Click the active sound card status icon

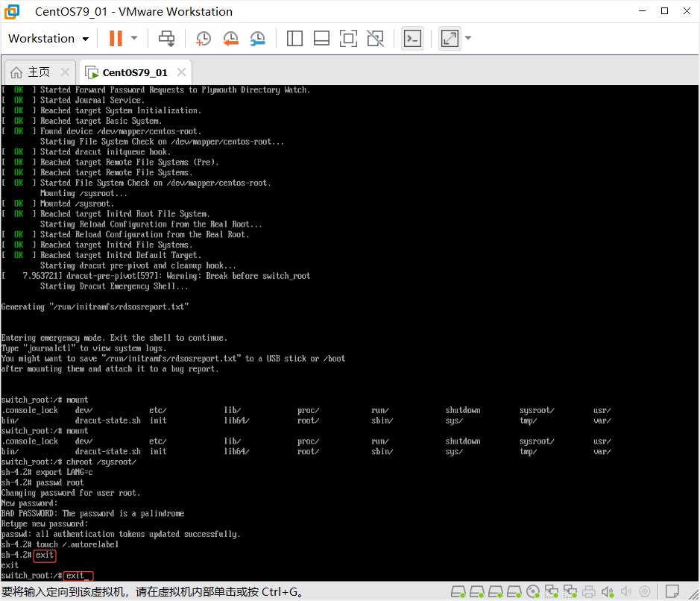point(608,591)
